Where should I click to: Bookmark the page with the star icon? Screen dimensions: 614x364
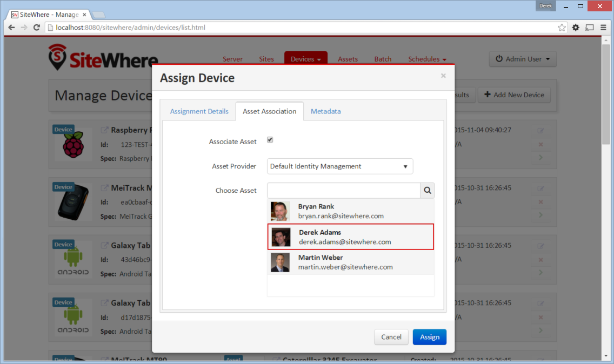562,28
